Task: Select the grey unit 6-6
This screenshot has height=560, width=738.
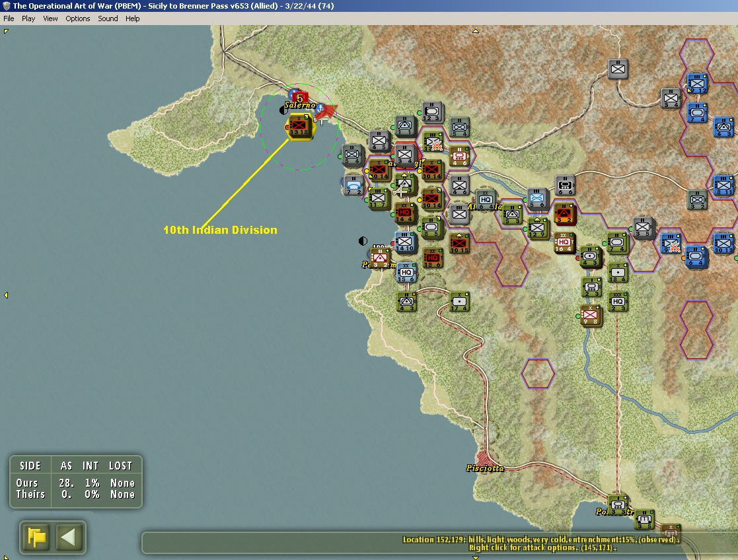Action: click(565, 186)
